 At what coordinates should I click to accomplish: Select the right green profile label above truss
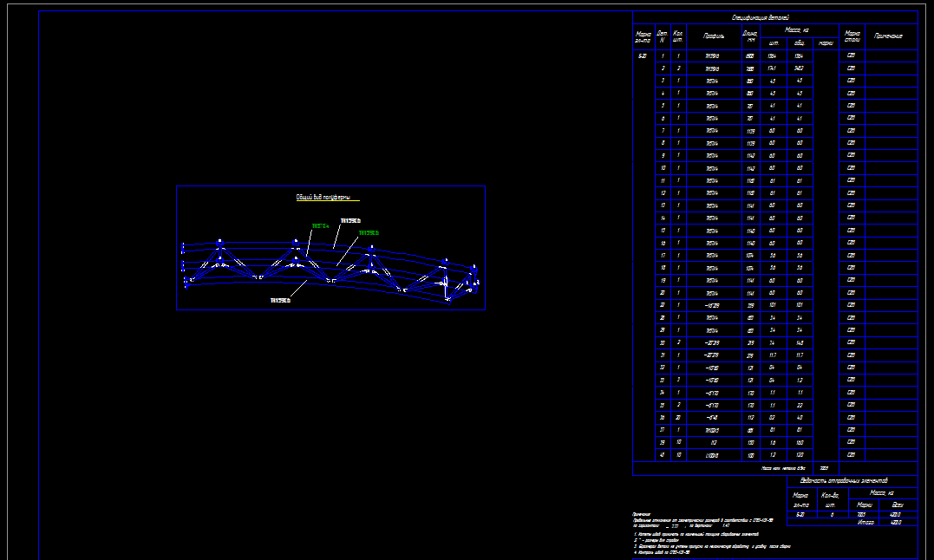369,233
